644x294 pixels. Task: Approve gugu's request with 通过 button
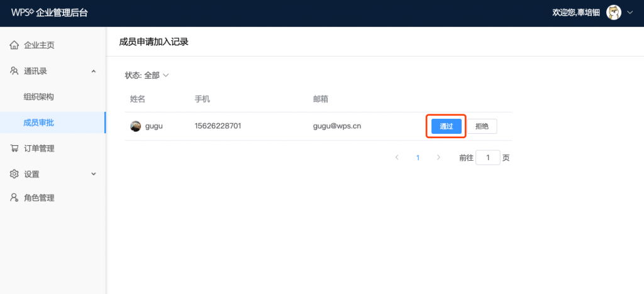447,126
